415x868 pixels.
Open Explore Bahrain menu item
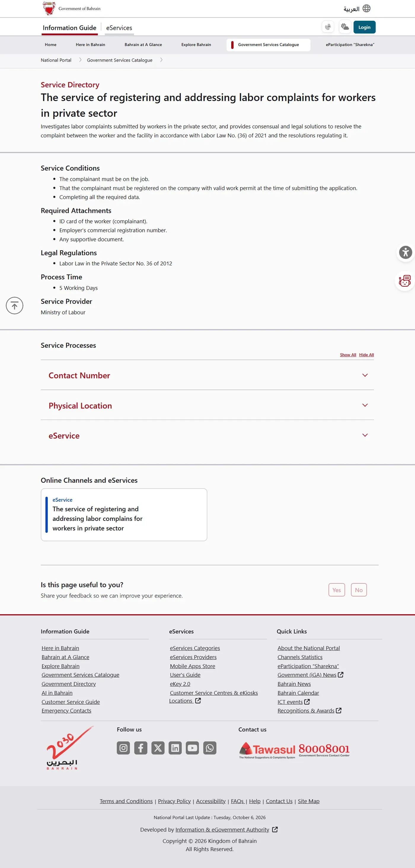coord(196,44)
